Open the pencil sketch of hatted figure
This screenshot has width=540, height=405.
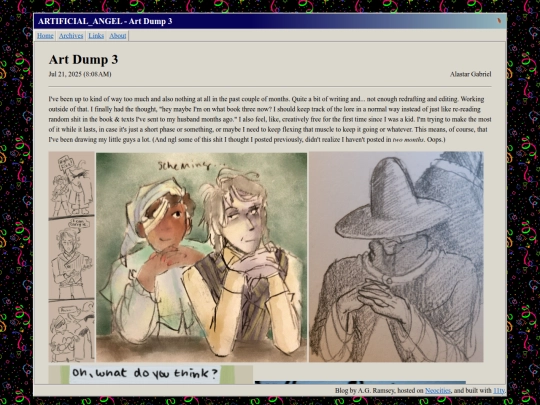[x=396, y=257]
